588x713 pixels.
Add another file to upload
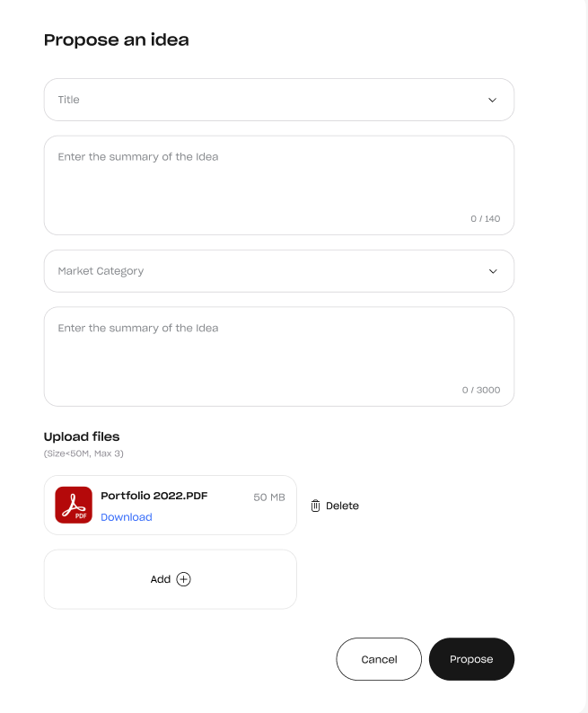point(171,579)
